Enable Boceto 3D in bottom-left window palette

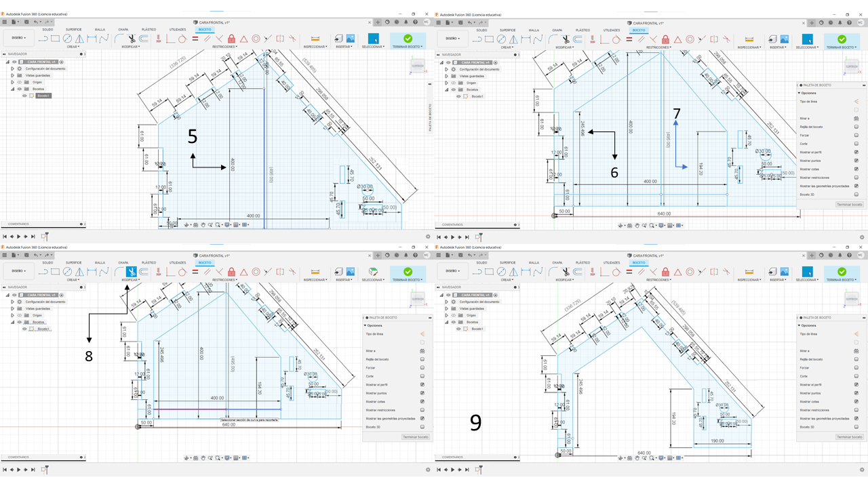[x=422, y=427]
